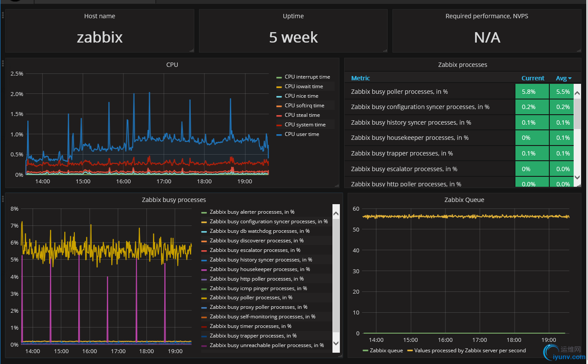
Task: Click the Zabbix queue legend green icon
Action: 365,351
